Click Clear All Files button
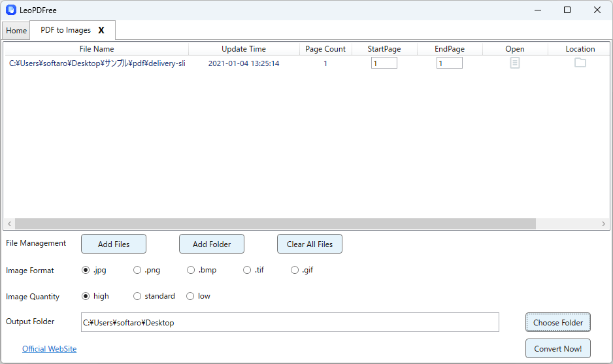This screenshot has width=613, height=364. 310,244
